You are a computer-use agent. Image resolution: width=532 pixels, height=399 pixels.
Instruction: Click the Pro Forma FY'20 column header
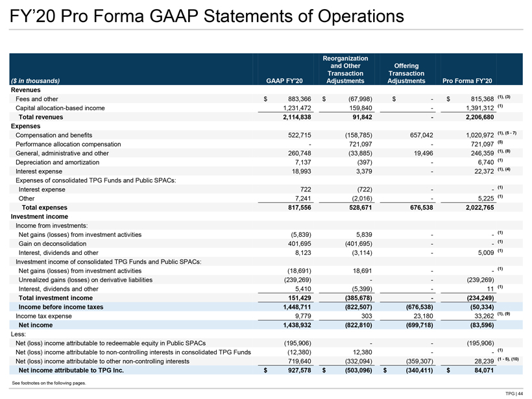tap(467, 80)
